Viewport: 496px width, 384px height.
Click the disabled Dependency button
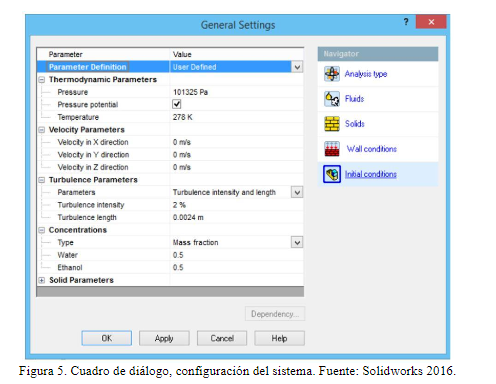275,314
